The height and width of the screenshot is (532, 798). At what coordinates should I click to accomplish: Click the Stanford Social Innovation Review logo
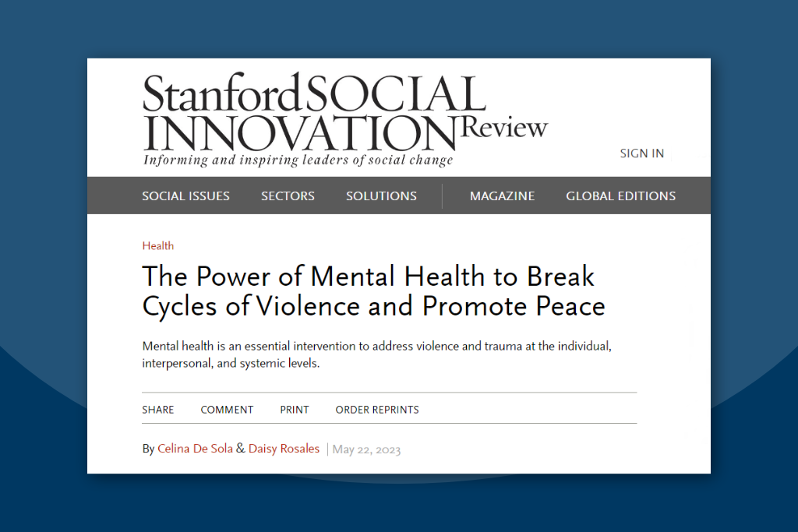(345, 119)
